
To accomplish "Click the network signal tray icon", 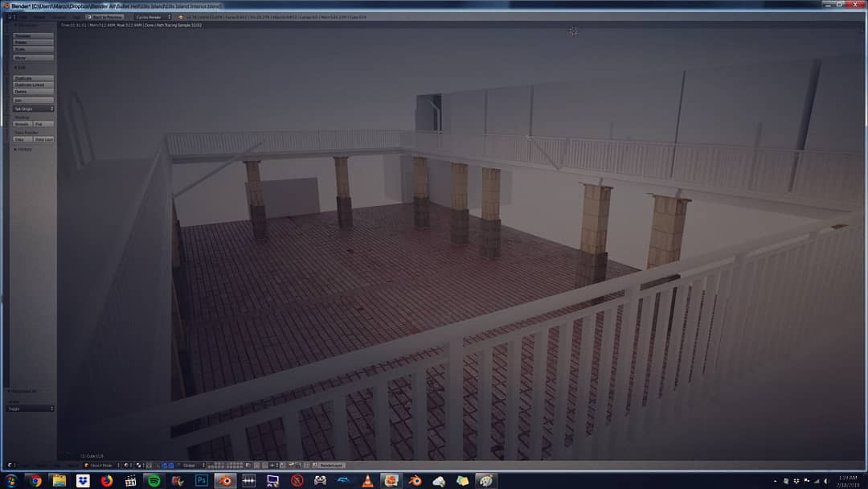I will (x=817, y=481).
